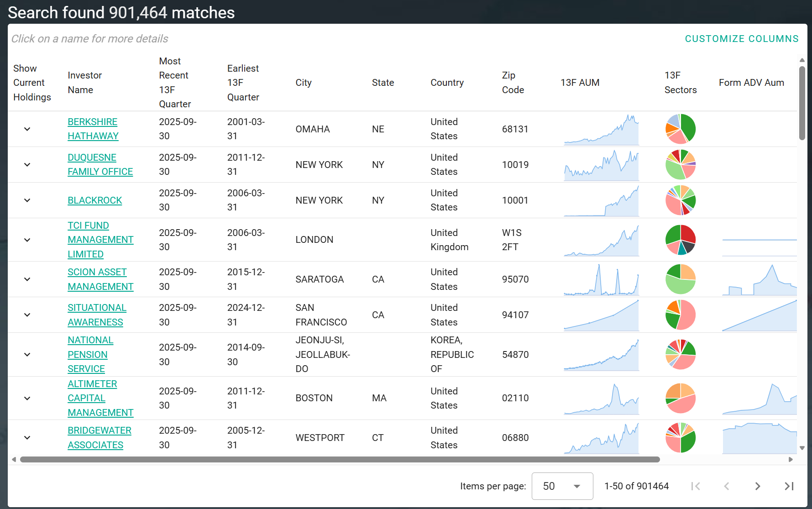Click the Investor Name column header

coord(85,83)
